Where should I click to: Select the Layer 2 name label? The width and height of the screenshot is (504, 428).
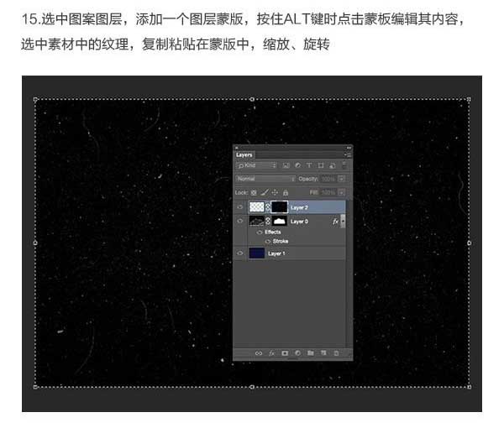point(299,208)
